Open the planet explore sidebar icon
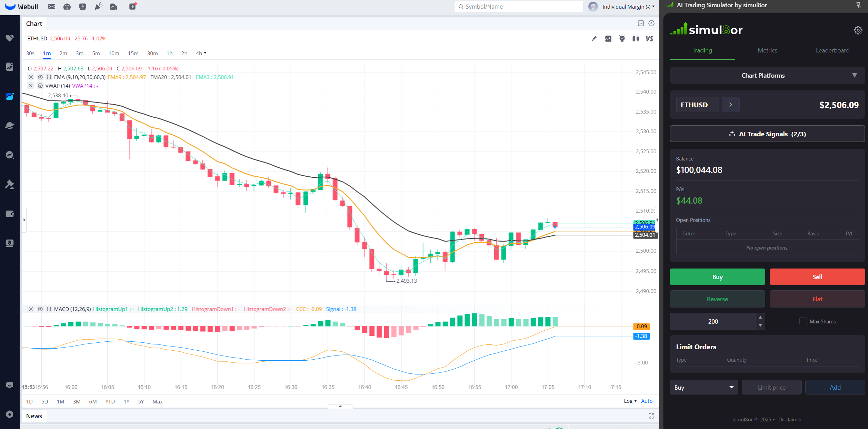Image resolution: width=868 pixels, height=429 pixels. 10,125
